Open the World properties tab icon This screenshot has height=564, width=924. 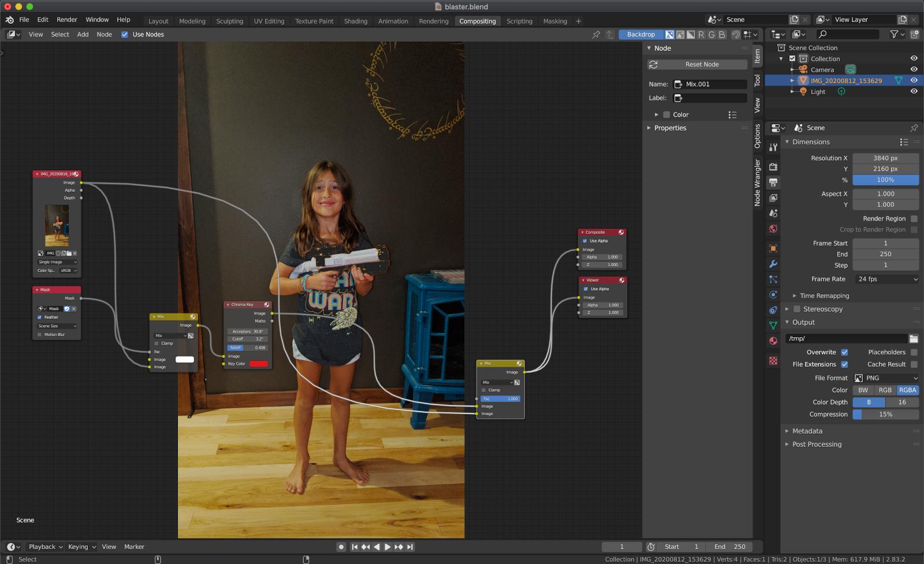pyautogui.click(x=773, y=229)
